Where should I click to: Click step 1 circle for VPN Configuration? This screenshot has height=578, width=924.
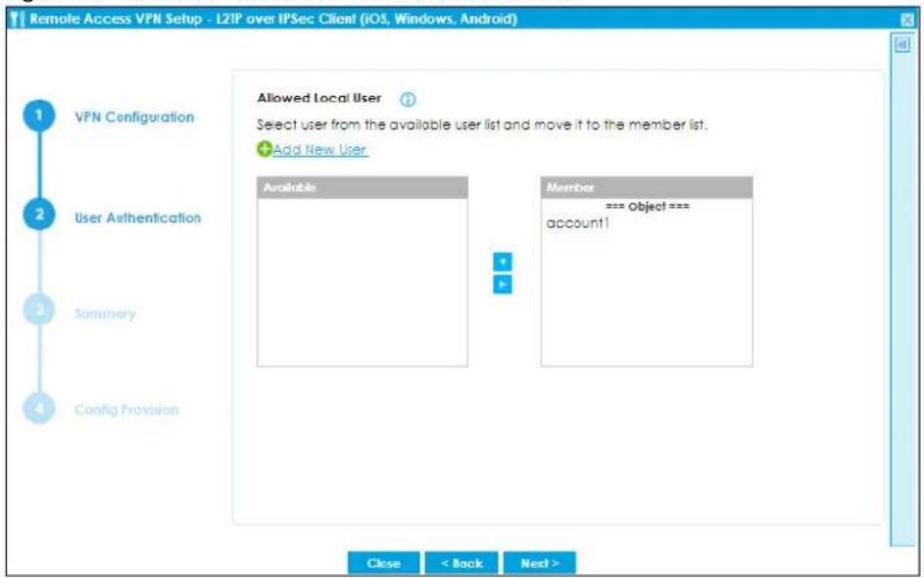pyautogui.click(x=39, y=116)
